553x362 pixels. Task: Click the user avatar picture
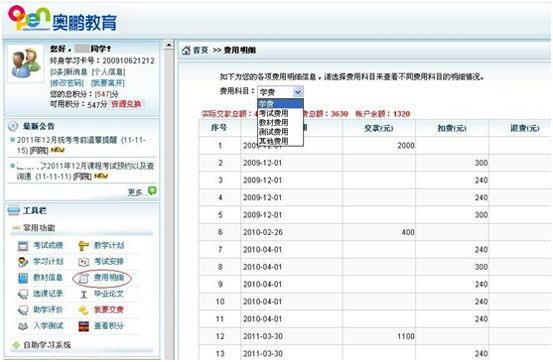pos(25,63)
